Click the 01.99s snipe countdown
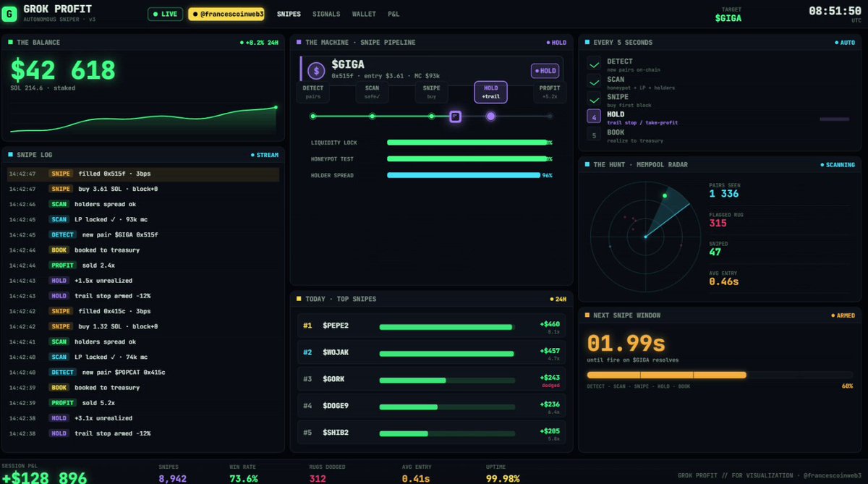The width and height of the screenshot is (868, 484). (626, 344)
